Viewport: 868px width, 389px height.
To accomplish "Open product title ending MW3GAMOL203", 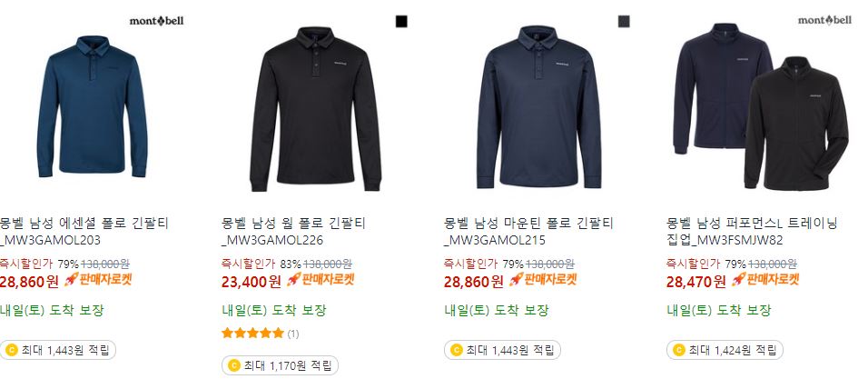I will click(x=84, y=232).
